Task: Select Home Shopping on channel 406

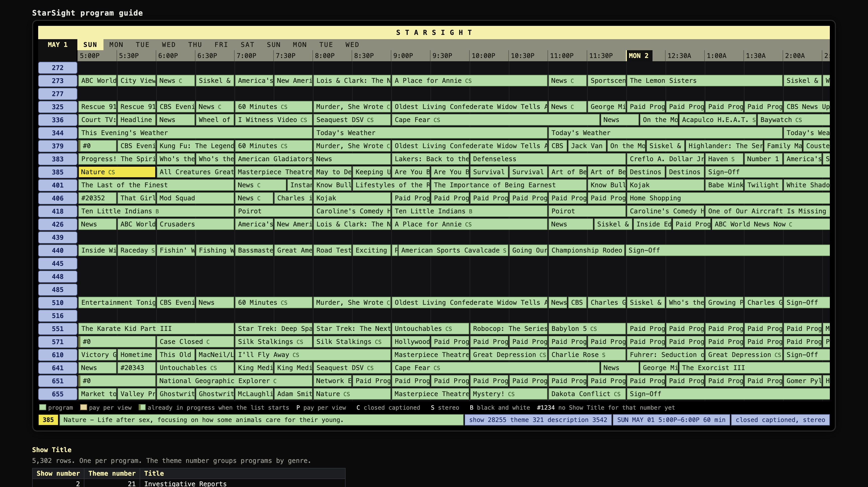Action: 728,198
